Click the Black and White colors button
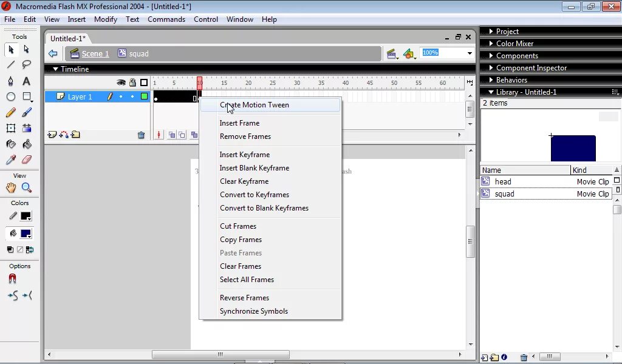622x364 pixels. click(x=10, y=249)
